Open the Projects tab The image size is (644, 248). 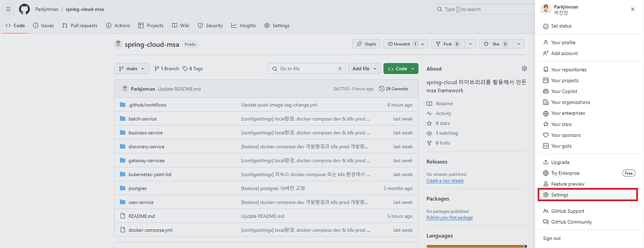[151, 26]
